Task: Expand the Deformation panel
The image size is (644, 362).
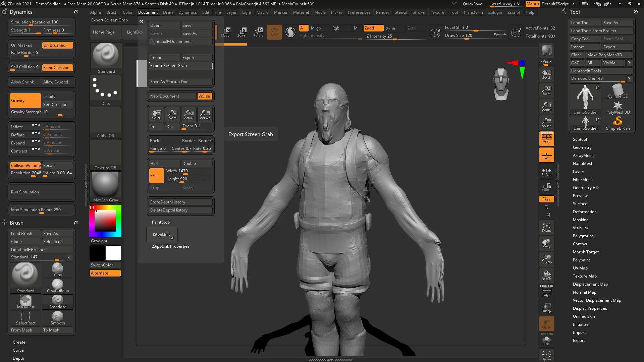Action: 585,211
